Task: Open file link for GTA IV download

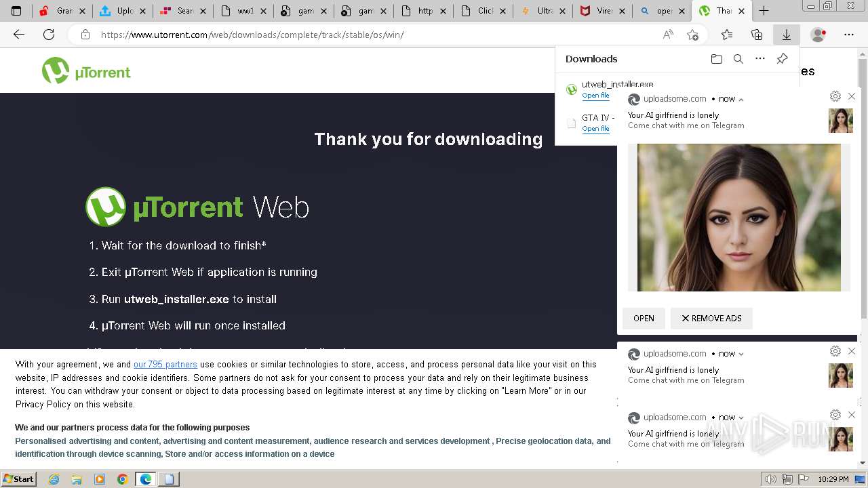Action: (595, 129)
